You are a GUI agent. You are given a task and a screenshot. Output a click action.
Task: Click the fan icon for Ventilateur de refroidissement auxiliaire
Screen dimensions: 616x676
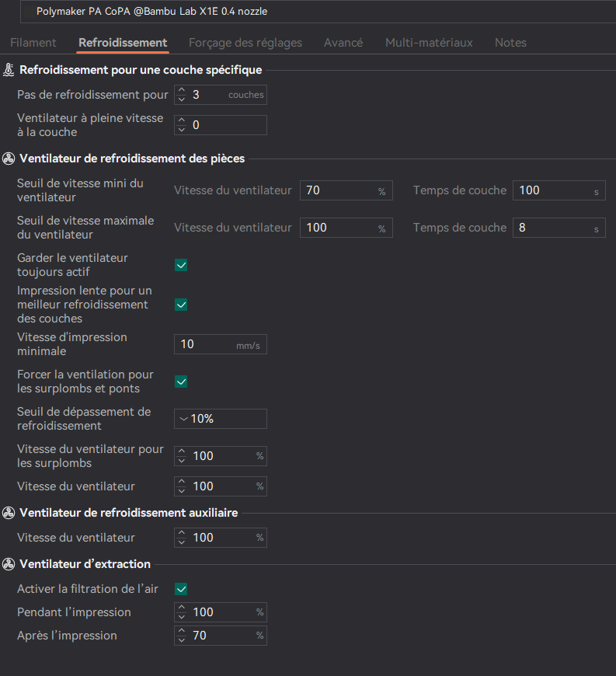(9, 513)
